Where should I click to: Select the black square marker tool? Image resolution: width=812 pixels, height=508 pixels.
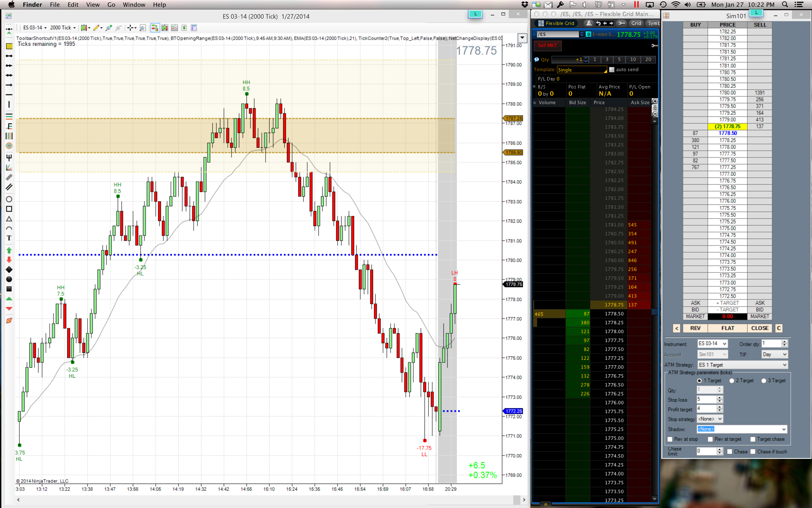click(x=9, y=289)
